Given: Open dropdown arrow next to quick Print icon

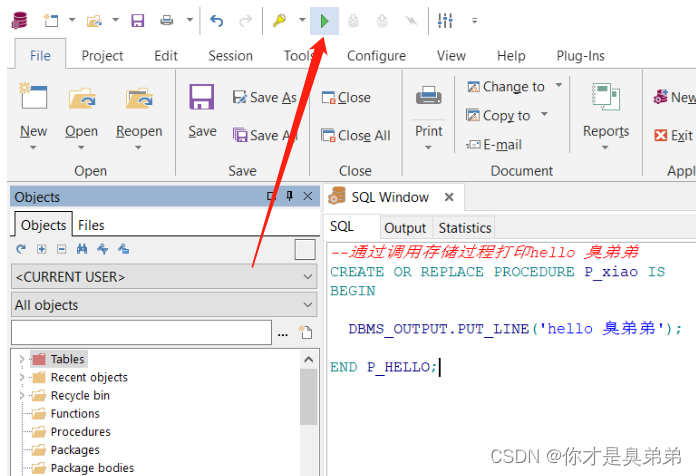Looking at the screenshot, I should (190, 20).
